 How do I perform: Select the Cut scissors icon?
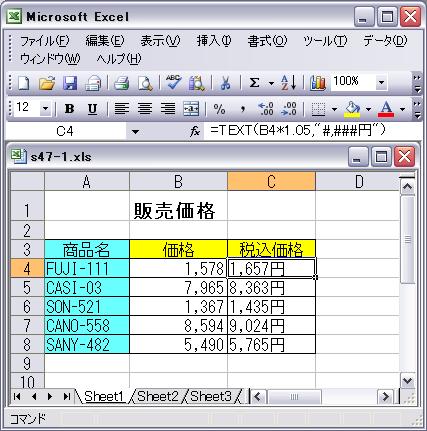click(x=226, y=83)
